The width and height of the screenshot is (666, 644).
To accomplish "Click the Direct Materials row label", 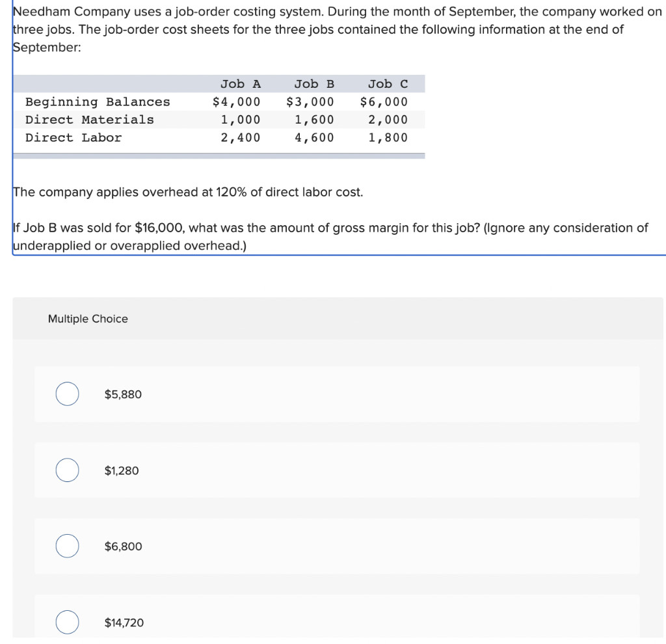I will [x=90, y=120].
